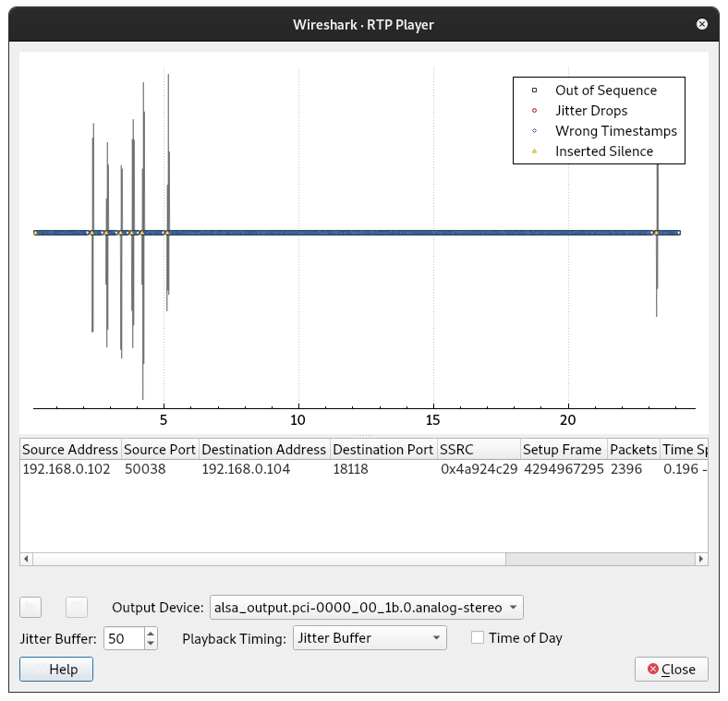Viewport: 728px width, 701px height.
Task: Increase the Jitter Buffer value using up arrow
Action: tap(151, 634)
